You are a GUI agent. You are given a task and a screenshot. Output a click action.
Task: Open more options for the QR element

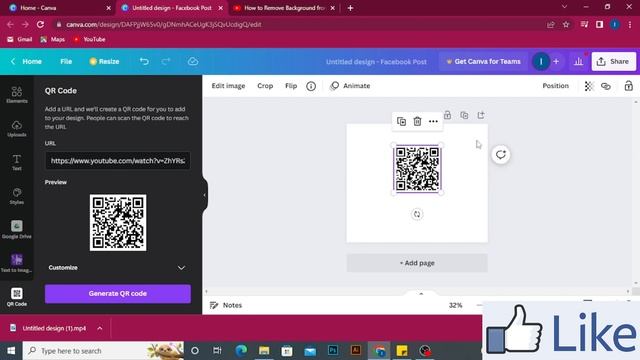point(433,121)
